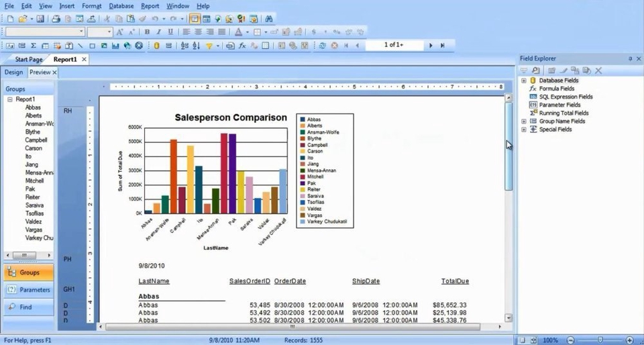
Task: Click the Refresh report data icon
Action: 323,46
